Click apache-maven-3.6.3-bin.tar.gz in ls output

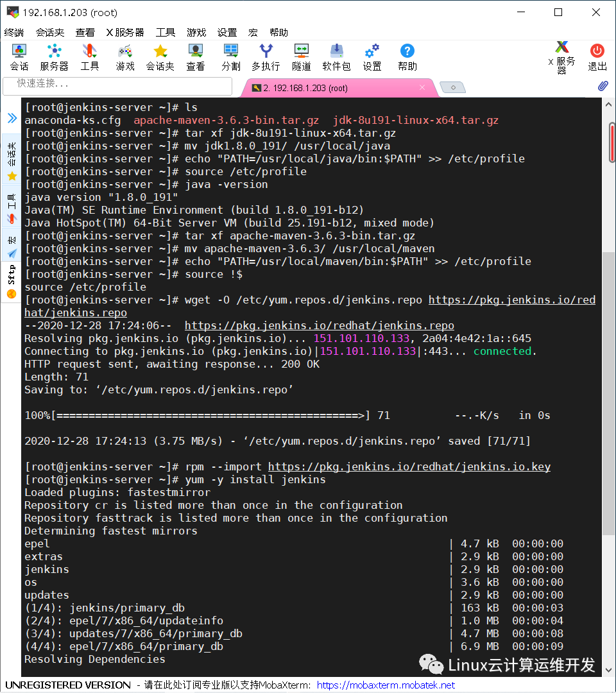226,120
